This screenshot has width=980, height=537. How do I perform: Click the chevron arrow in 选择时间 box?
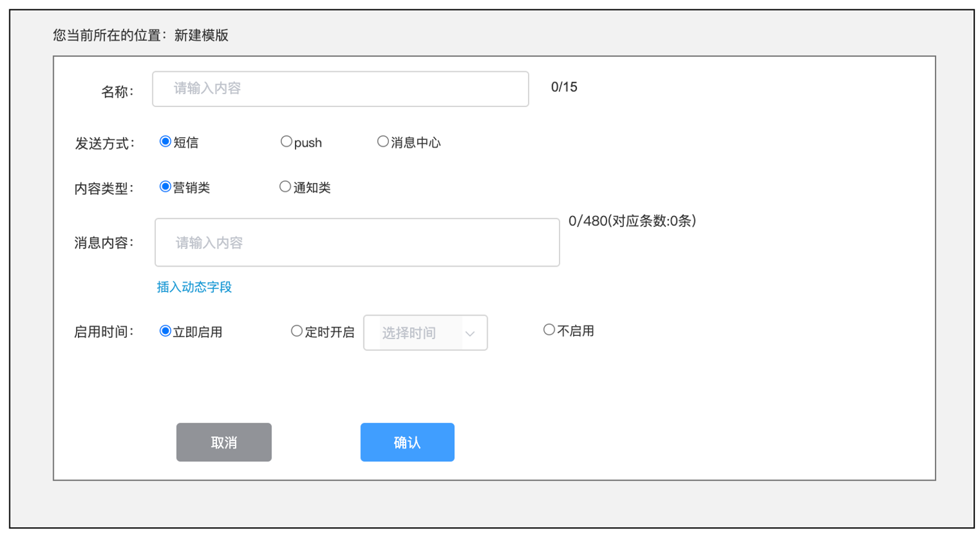[x=470, y=334]
